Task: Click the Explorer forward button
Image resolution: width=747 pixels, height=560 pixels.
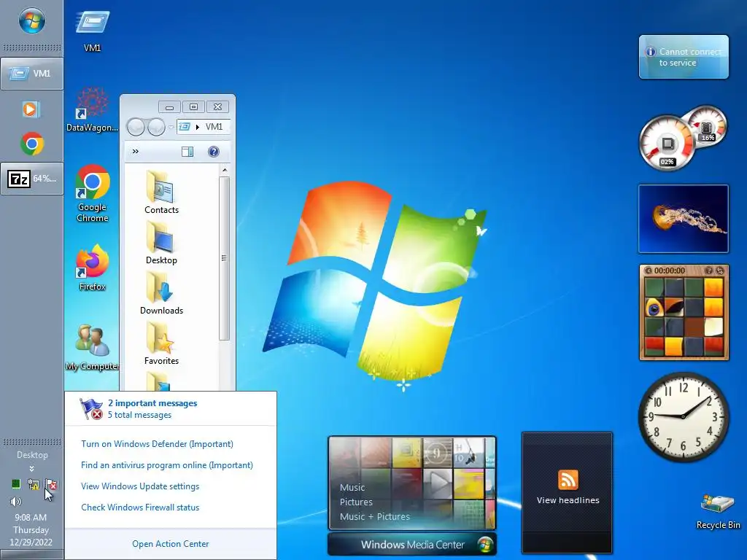Action: (x=156, y=127)
